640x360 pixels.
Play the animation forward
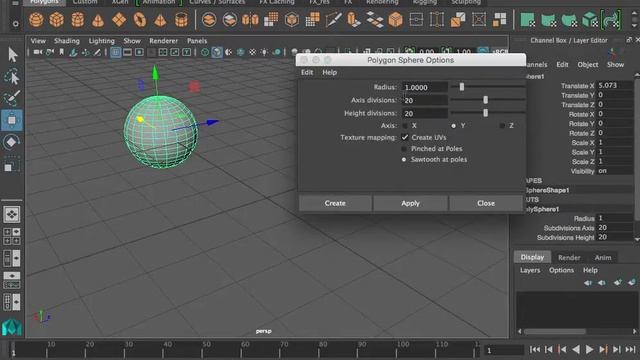click(589, 349)
